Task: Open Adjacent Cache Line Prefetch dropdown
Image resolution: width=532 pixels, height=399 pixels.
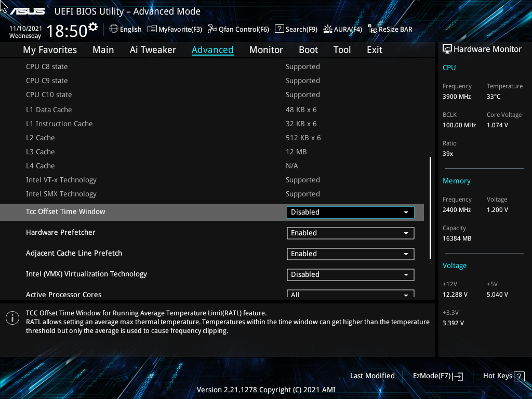Action: pyautogui.click(x=351, y=254)
